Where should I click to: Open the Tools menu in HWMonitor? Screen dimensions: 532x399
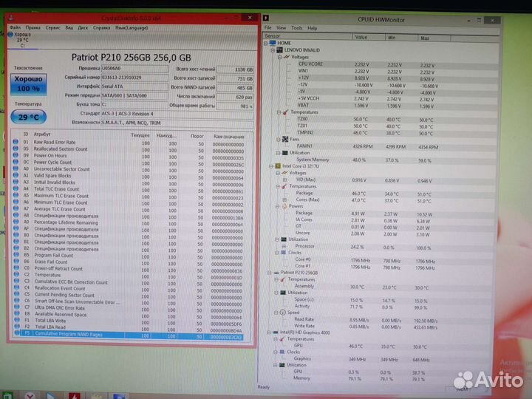pyautogui.click(x=296, y=28)
